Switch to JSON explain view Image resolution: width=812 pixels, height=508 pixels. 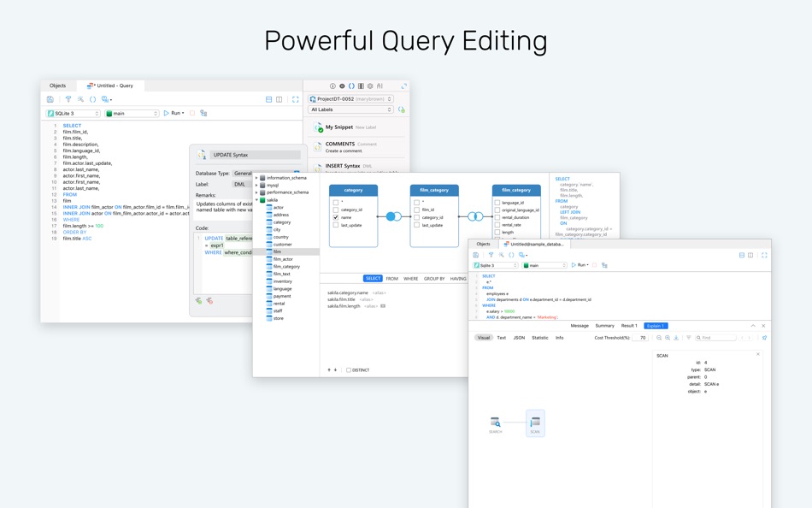click(519, 338)
